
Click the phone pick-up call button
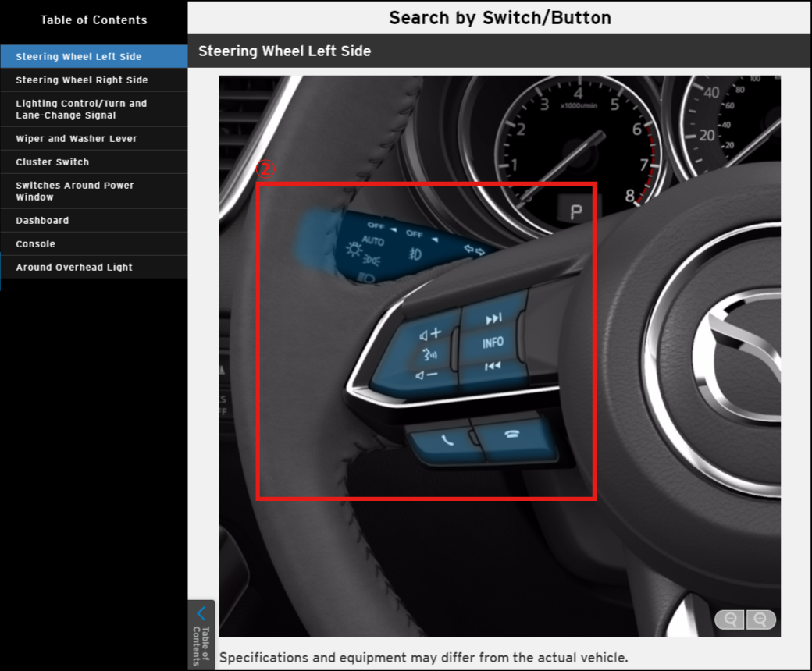[446, 440]
